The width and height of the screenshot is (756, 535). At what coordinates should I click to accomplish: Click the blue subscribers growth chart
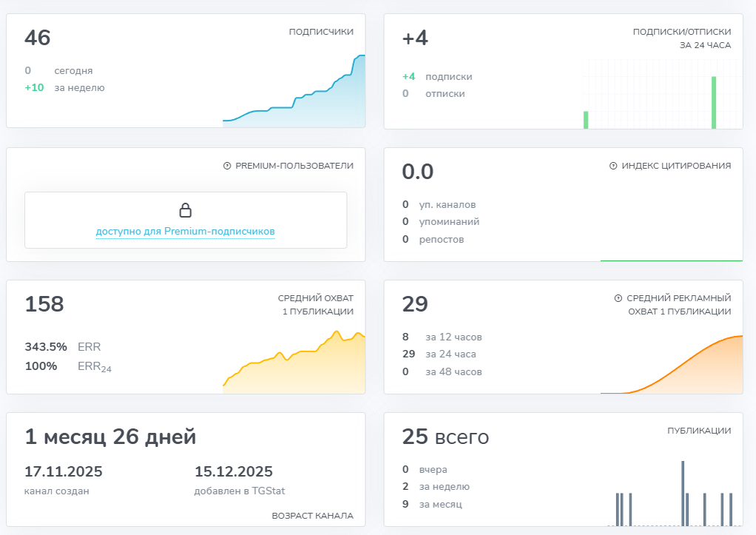click(x=294, y=91)
